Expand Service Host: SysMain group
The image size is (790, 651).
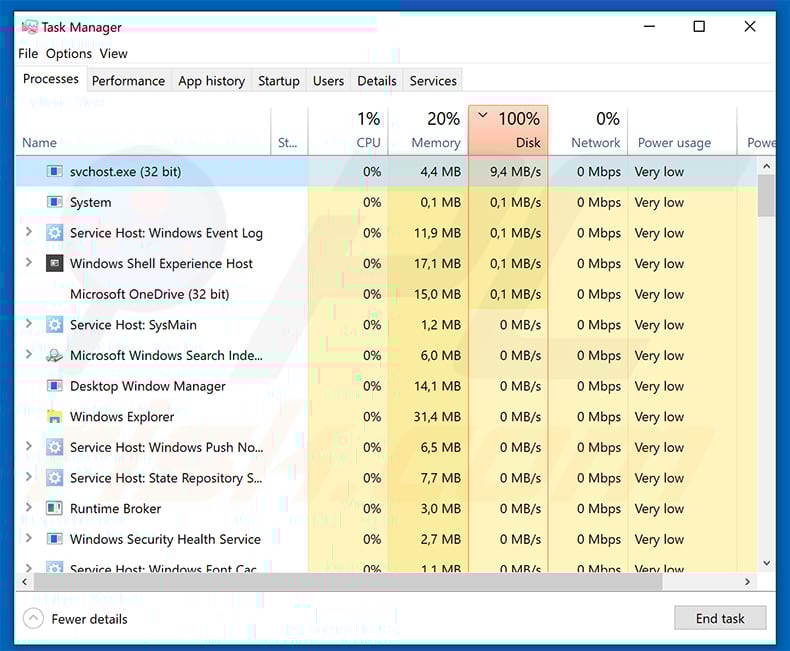click(x=29, y=323)
